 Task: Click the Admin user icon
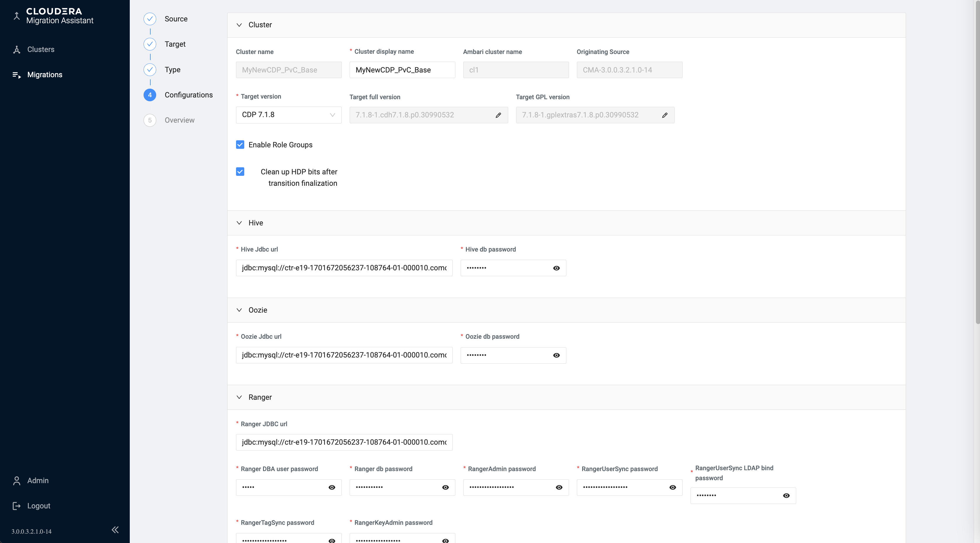17,481
